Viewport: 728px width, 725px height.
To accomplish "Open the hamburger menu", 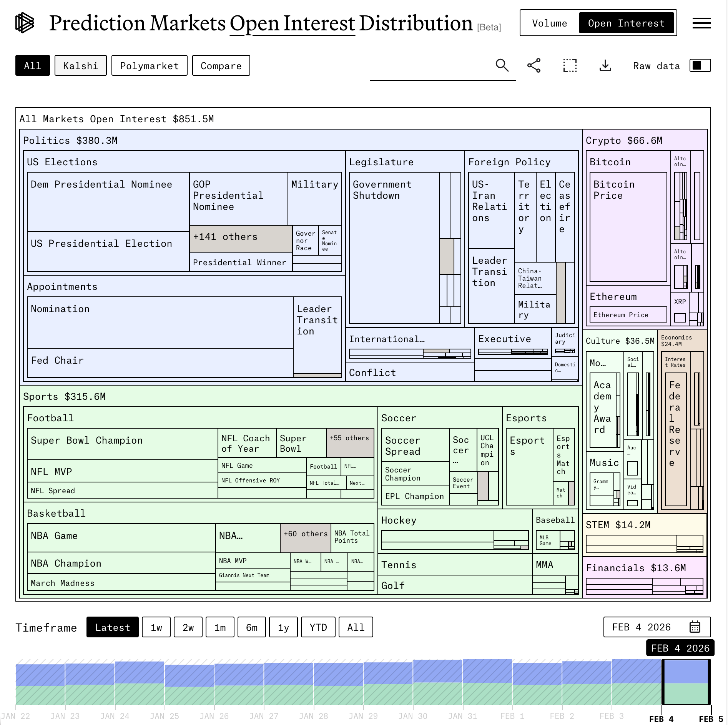I will (701, 23).
